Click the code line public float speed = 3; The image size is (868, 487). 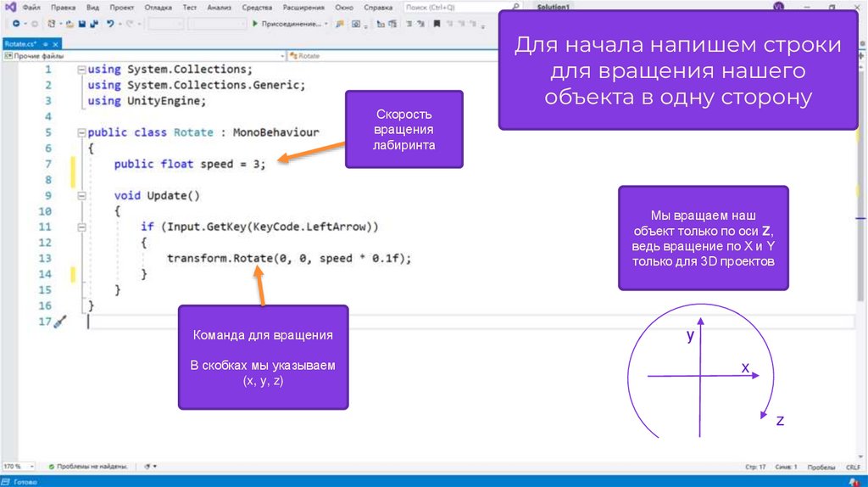click(190, 164)
